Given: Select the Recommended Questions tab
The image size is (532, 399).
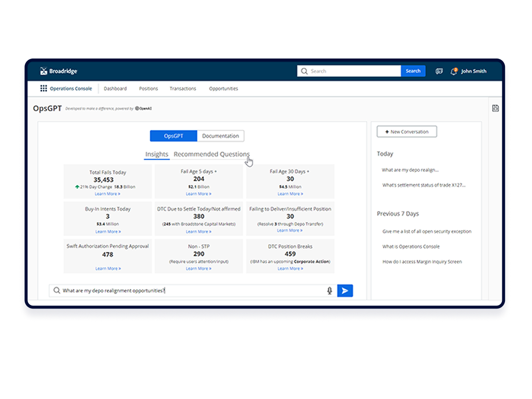Looking at the screenshot, I should [x=211, y=154].
